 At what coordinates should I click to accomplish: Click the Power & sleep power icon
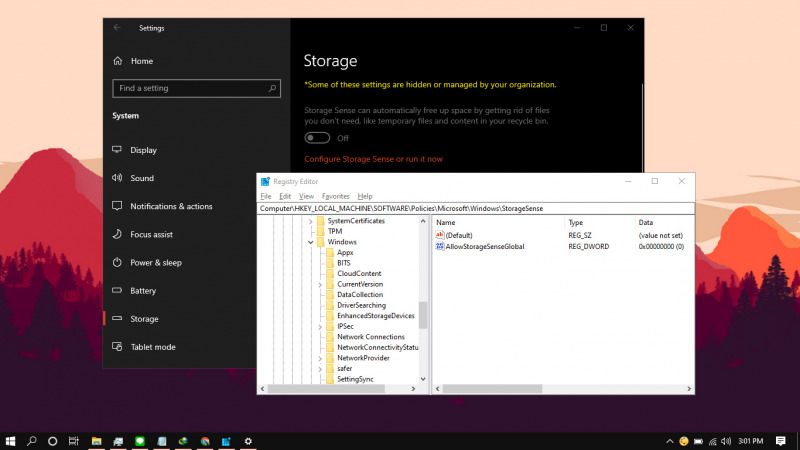117,262
